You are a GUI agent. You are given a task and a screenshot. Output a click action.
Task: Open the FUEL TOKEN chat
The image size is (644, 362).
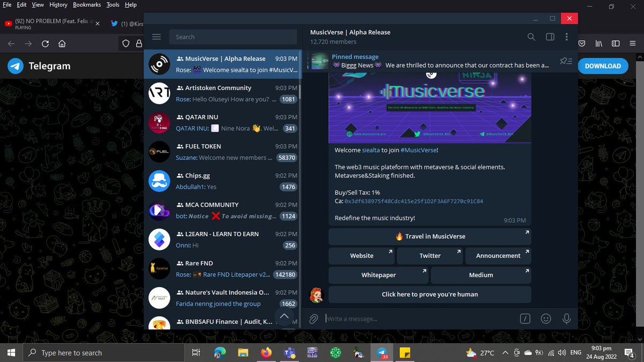223,152
